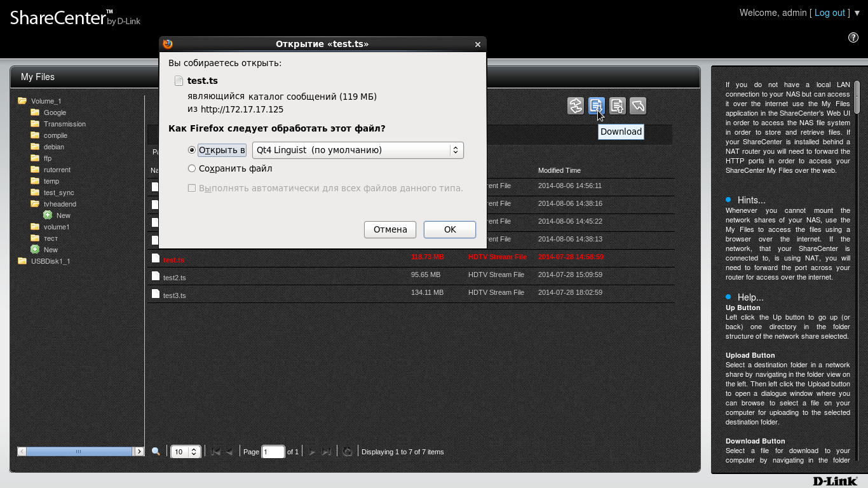Image resolution: width=868 pixels, height=488 pixels.
Task: Click 'Displaying 1 to 7 of 7 items' status
Action: click(403, 452)
